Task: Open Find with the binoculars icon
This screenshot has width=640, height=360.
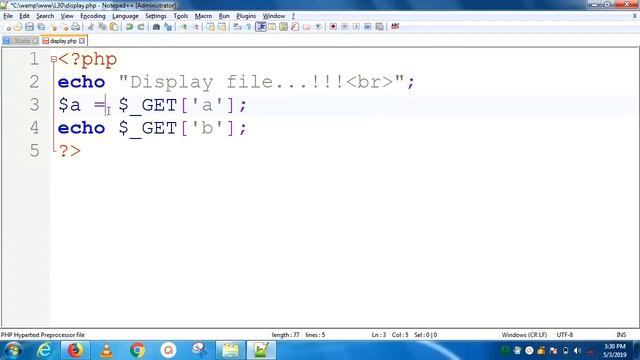Action: [x=156, y=27]
